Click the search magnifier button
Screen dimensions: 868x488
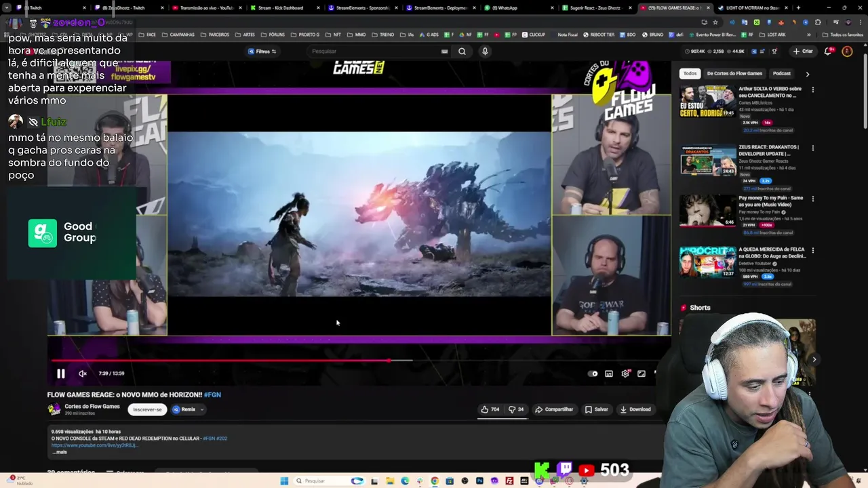tap(462, 51)
